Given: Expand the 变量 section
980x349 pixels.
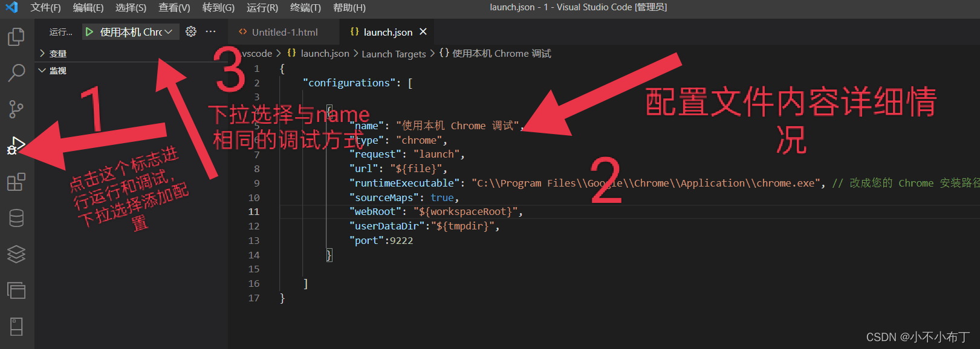Looking at the screenshot, I should 57,54.
